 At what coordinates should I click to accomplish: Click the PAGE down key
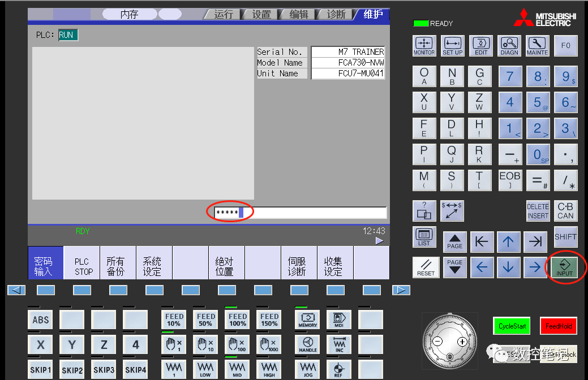pos(455,267)
